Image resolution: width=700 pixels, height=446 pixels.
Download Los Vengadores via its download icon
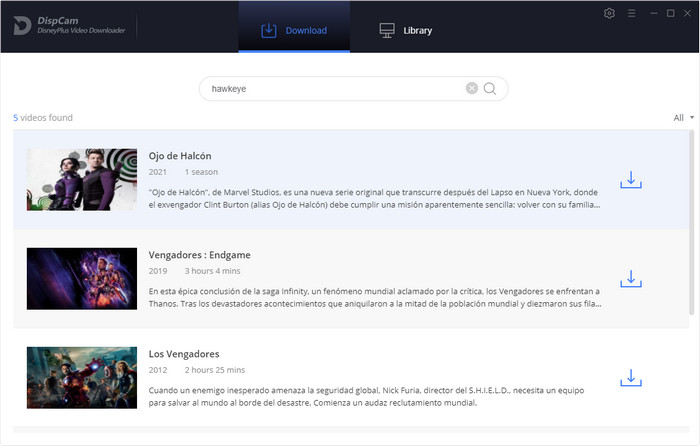[x=631, y=378]
